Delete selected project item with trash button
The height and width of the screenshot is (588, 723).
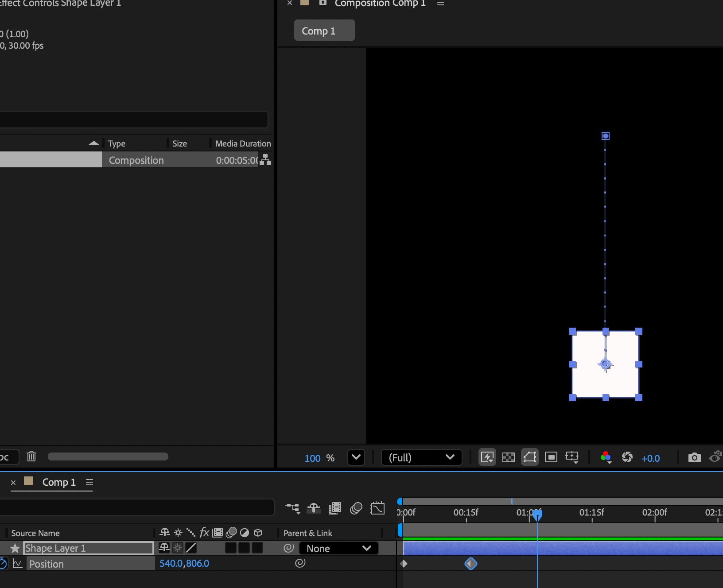click(31, 456)
